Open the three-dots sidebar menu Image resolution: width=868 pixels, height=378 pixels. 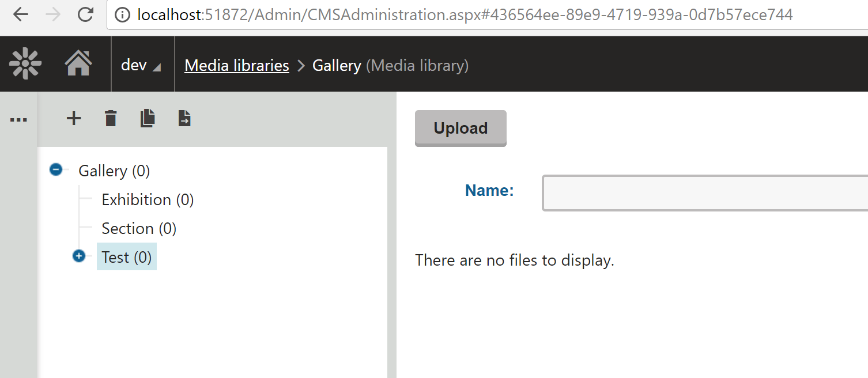click(x=18, y=120)
